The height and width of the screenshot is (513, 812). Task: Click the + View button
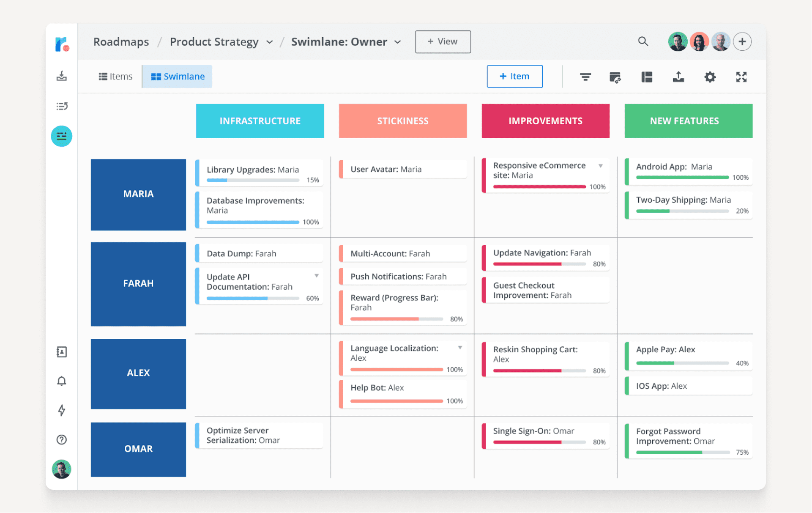coord(443,41)
